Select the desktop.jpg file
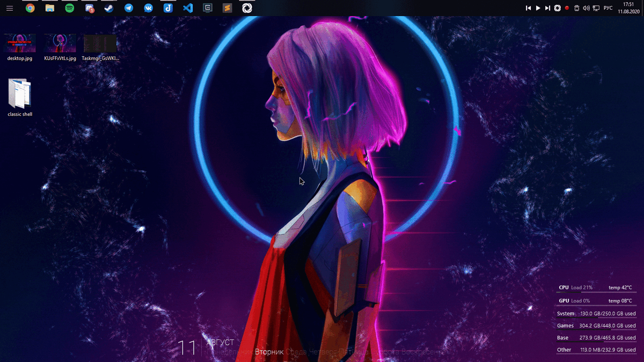644x362 pixels. (20, 47)
